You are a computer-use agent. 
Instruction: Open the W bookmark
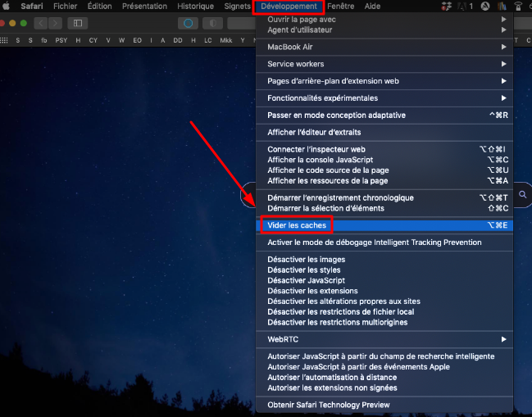[121, 40]
